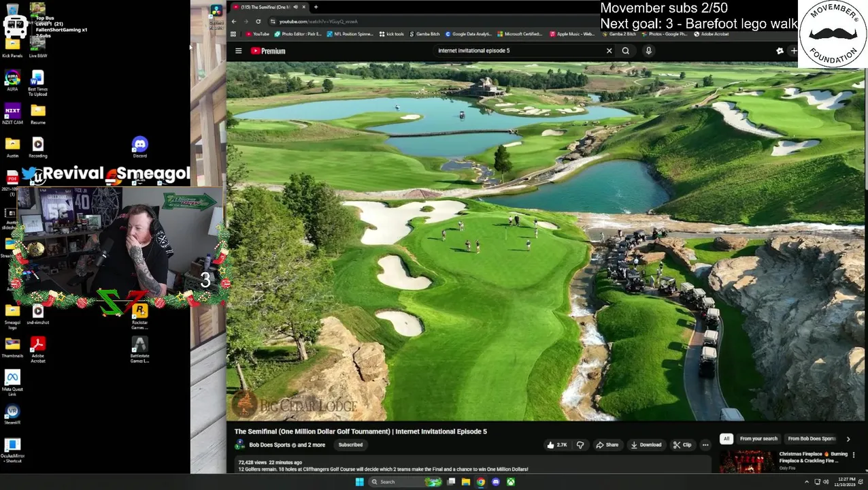Go to YouTube Premium home logo
This screenshot has width=868, height=490.
[268, 51]
